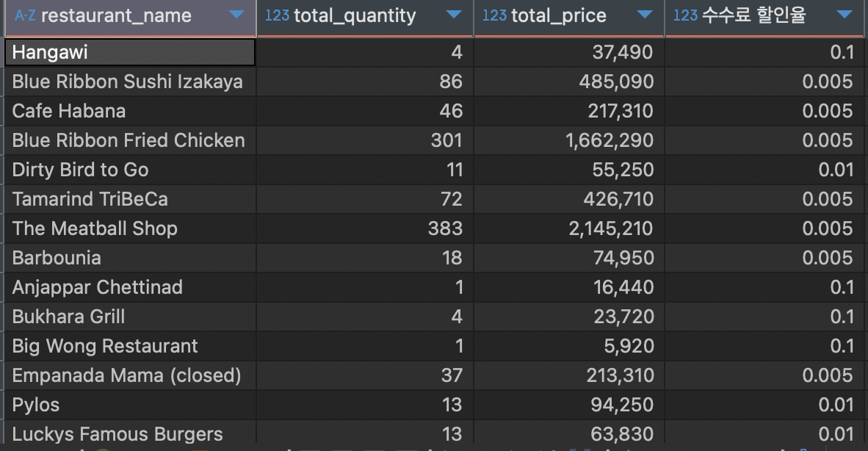
Task: Open total_price column filter dropdown arrow
Action: coord(645,15)
